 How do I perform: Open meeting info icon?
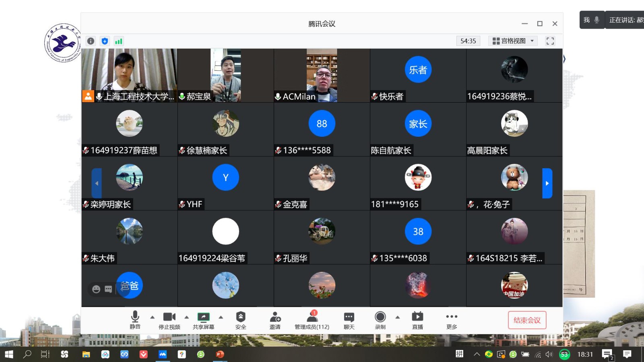pyautogui.click(x=91, y=41)
